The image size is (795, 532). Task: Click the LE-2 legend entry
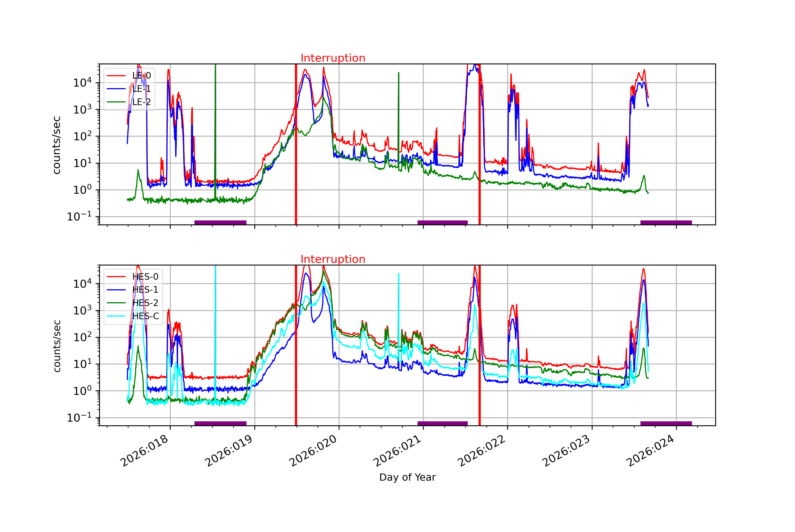coord(141,102)
